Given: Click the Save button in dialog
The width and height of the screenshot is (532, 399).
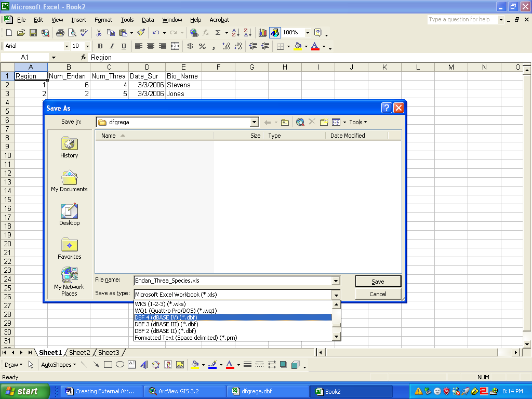Looking at the screenshot, I should pyautogui.click(x=378, y=281).
